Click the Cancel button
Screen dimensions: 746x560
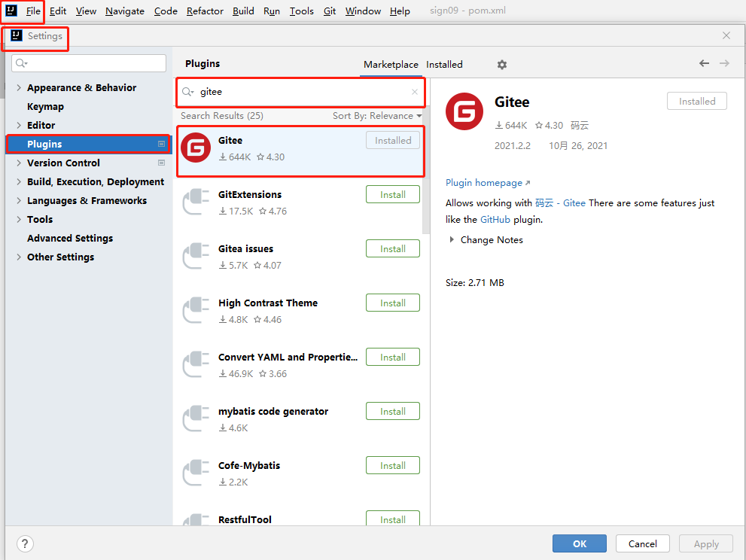click(642, 543)
